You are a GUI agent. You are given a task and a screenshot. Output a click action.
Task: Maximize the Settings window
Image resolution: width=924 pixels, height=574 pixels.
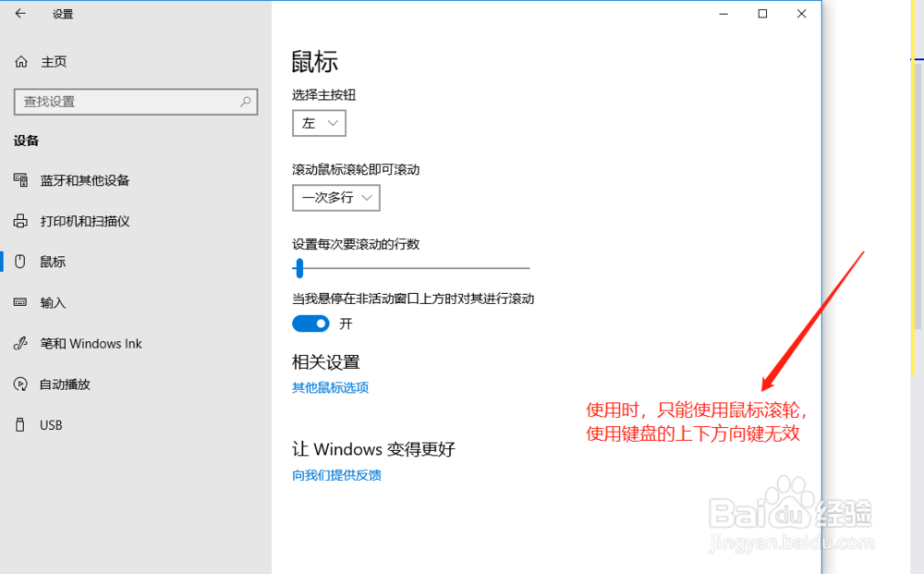pos(762,14)
